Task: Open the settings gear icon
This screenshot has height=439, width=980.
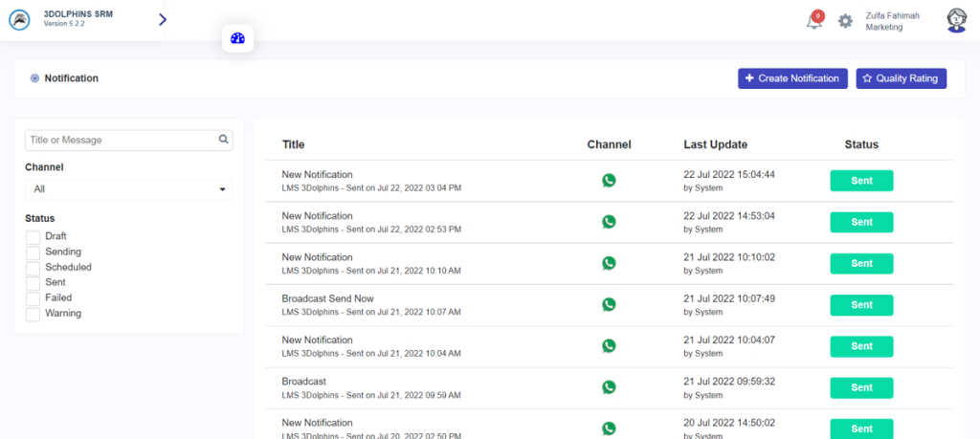Action: [x=845, y=21]
